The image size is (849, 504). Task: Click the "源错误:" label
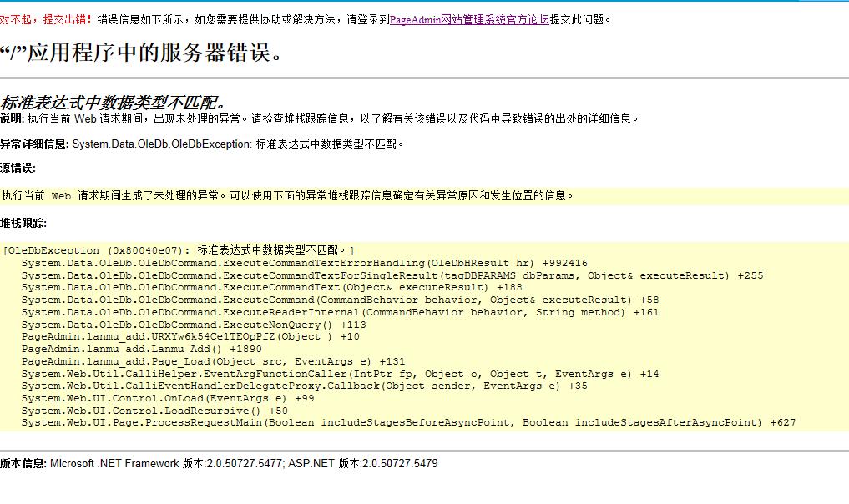(18, 168)
